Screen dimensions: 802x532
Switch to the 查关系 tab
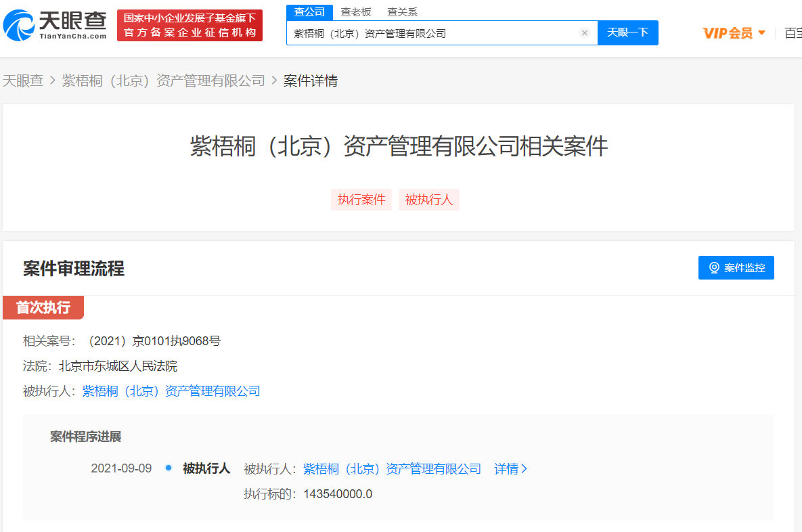pos(402,12)
